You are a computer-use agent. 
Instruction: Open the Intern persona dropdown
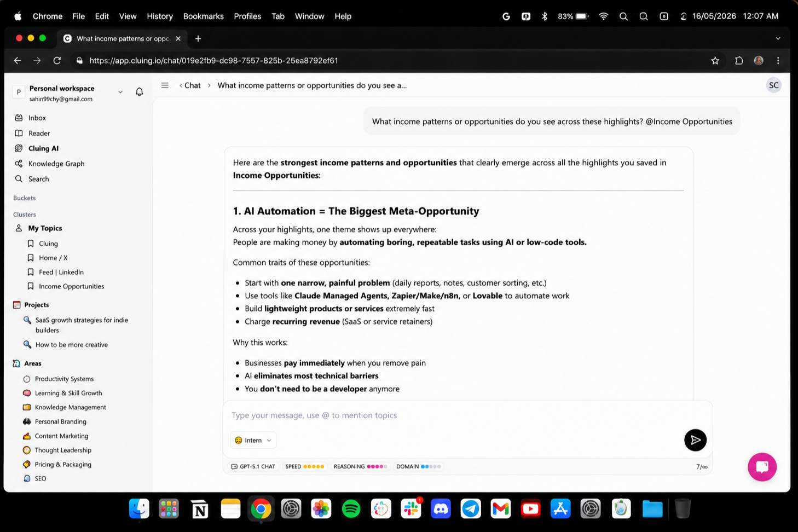pos(253,440)
